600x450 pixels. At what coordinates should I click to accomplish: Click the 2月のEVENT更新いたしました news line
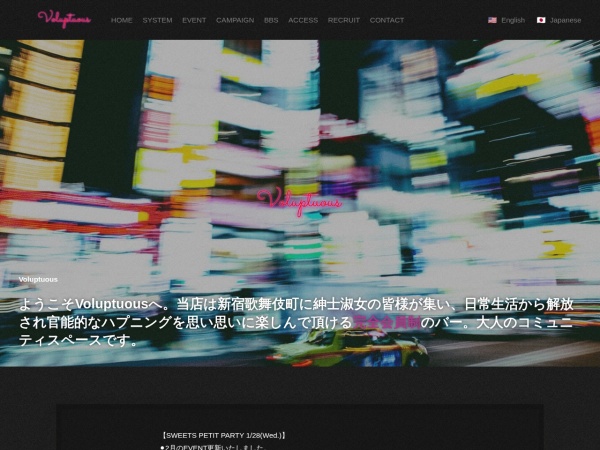pos(213,447)
